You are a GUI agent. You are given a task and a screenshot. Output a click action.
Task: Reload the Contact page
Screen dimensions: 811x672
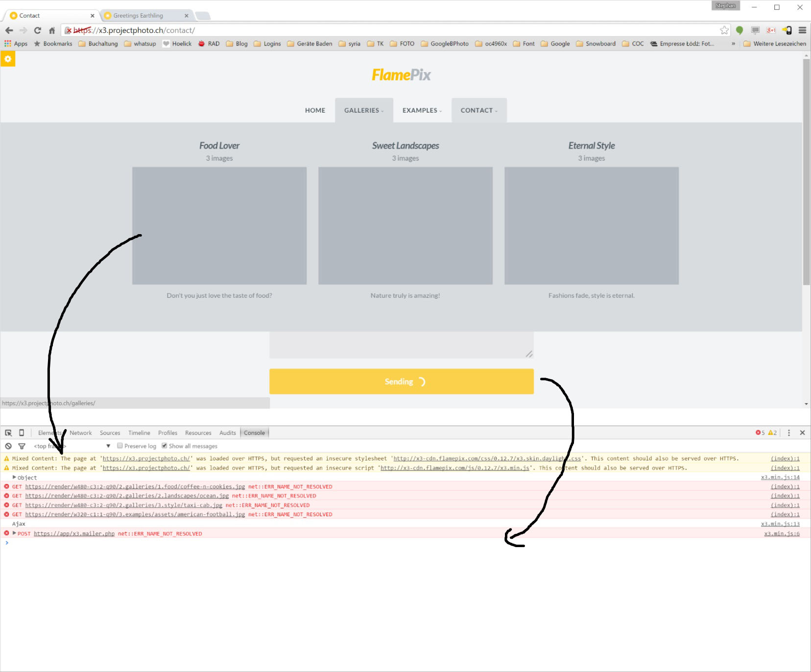click(38, 30)
